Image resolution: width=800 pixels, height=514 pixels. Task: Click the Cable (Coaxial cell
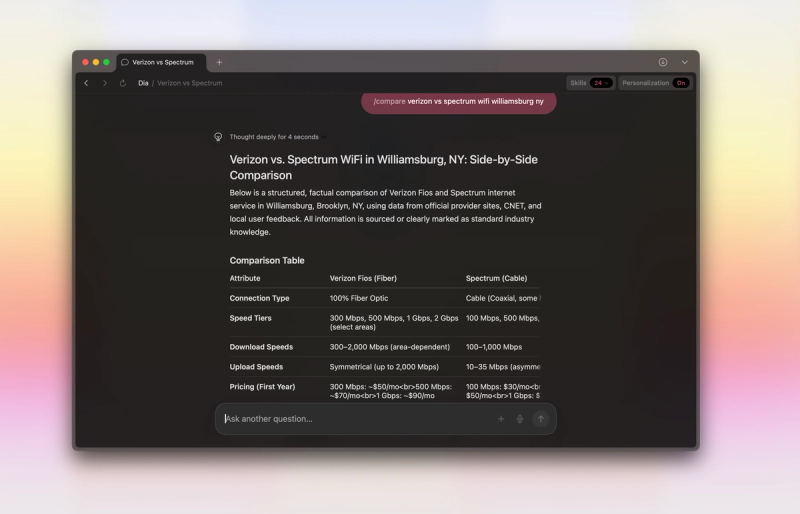503,298
